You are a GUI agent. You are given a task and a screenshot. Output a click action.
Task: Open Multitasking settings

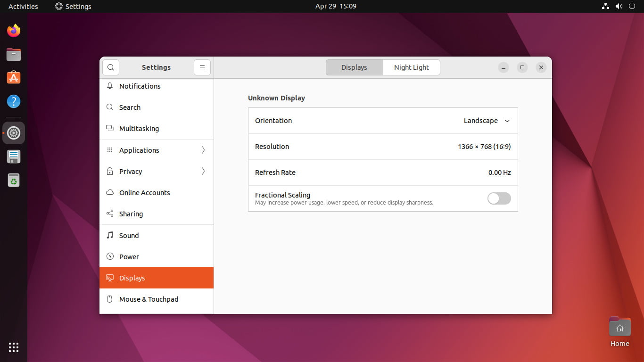(139, 128)
